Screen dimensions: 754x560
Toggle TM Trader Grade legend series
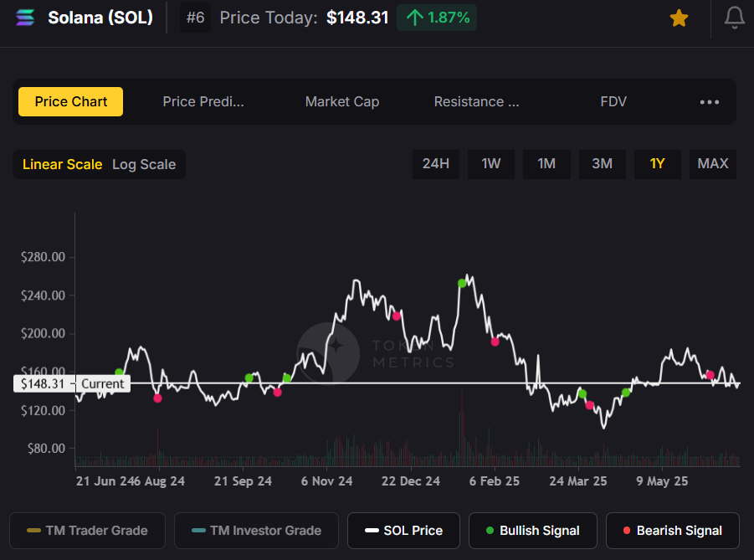[x=87, y=531]
